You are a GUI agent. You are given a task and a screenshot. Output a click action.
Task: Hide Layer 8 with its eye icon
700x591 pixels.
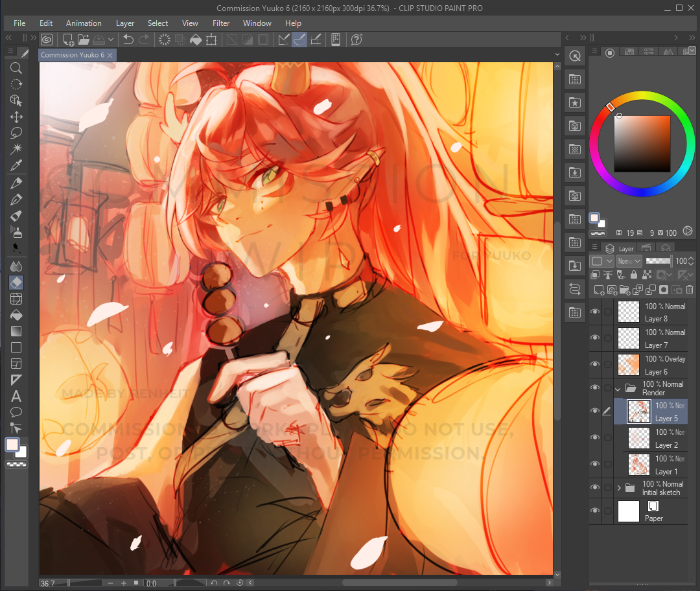coord(595,312)
